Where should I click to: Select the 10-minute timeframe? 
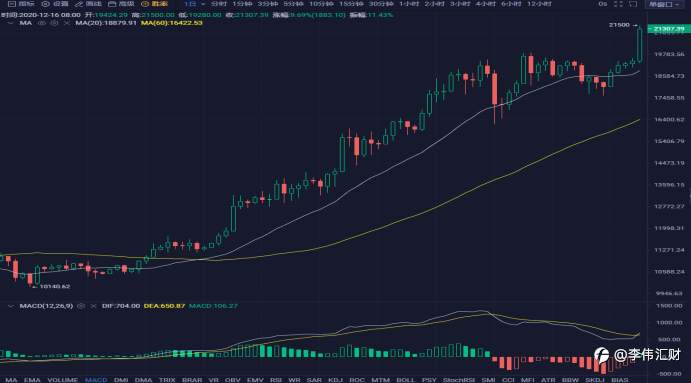[x=321, y=4]
